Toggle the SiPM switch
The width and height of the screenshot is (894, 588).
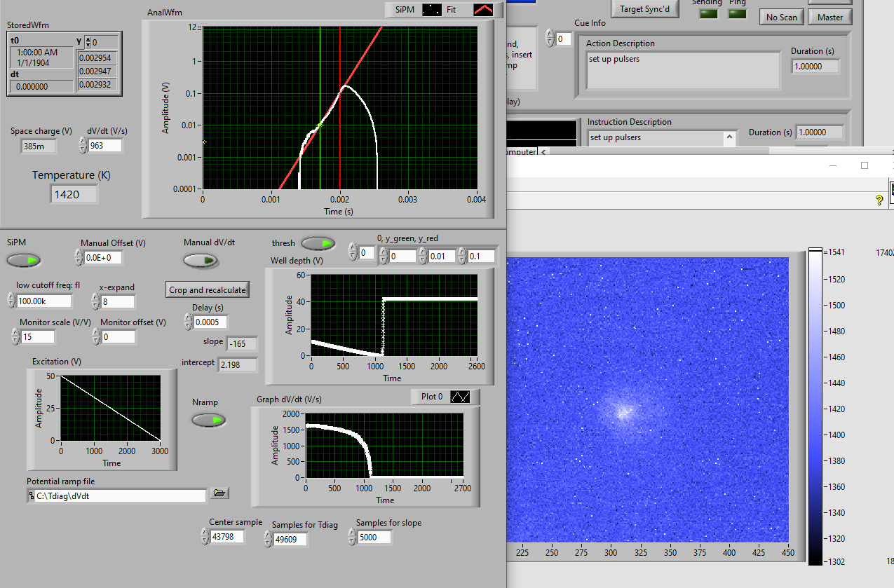click(24, 261)
